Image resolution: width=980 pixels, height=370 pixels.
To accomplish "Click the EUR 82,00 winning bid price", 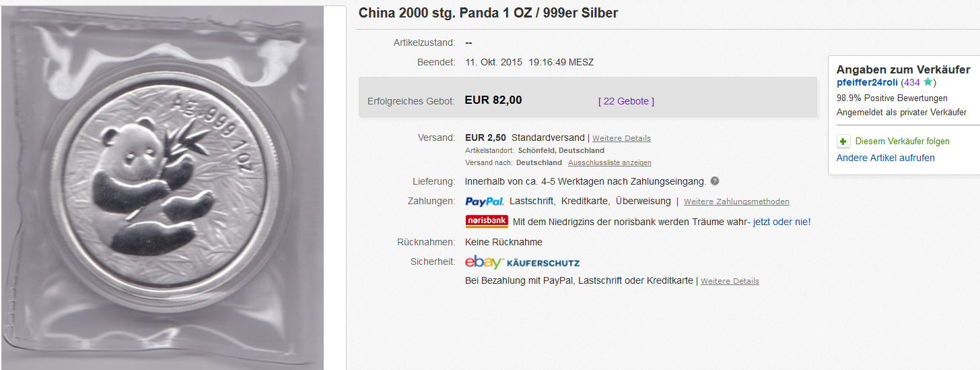I will pyautogui.click(x=493, y=100).
